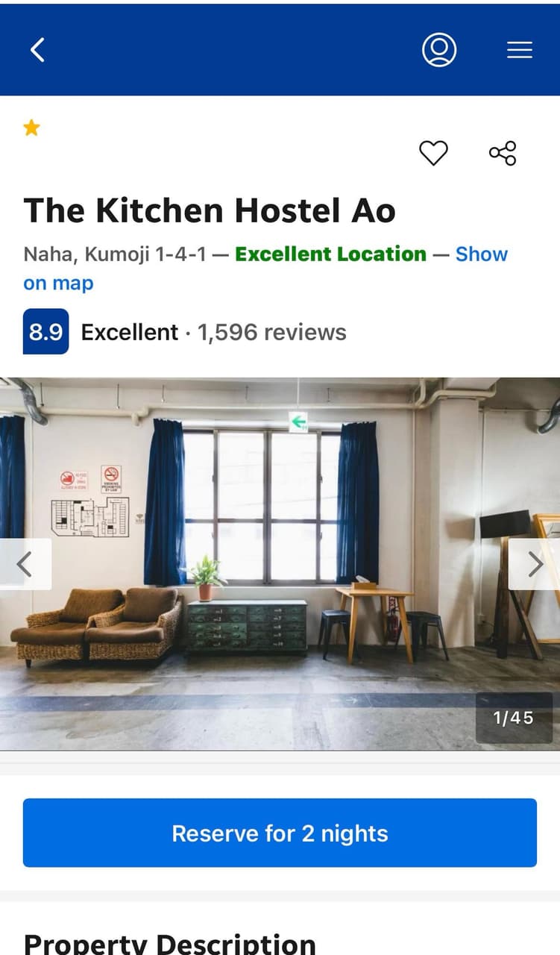Tap The Kitchen Hostel Ao title
560x955 pixels.
210,210
